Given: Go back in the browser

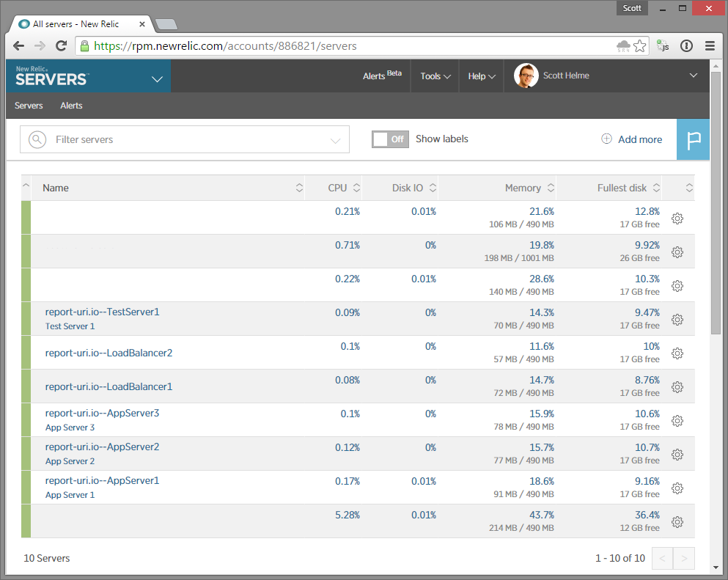Looking at the screenshot, I should tap(18, 46).
